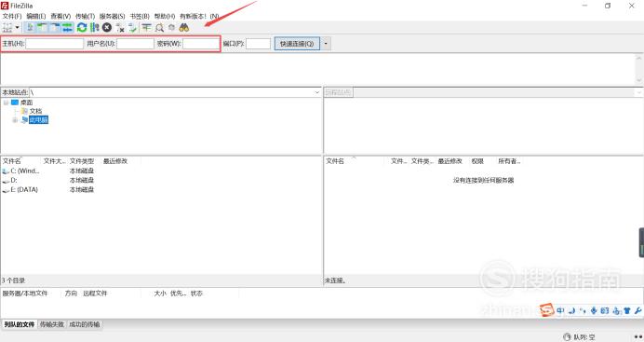Viewport: 644px width, 342px height.
Task: Click the punctuation icon in Sogou bar
Action: tap(583, 310)
